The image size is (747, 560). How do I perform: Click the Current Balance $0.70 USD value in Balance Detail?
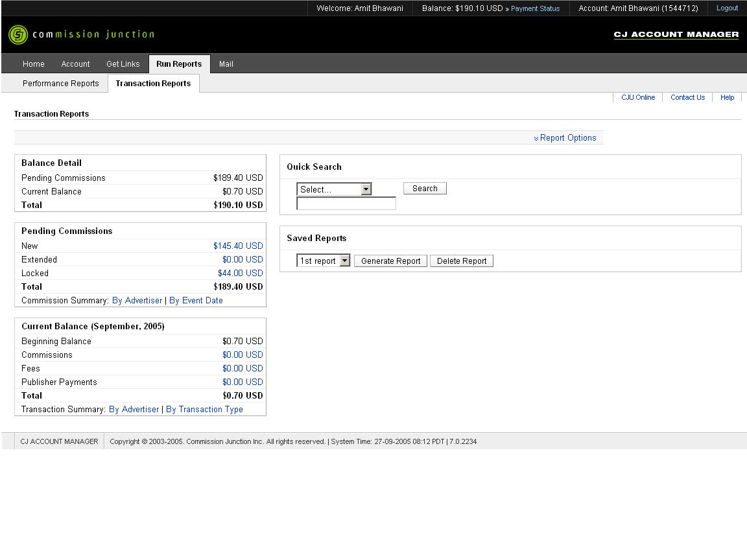point(243,191)
